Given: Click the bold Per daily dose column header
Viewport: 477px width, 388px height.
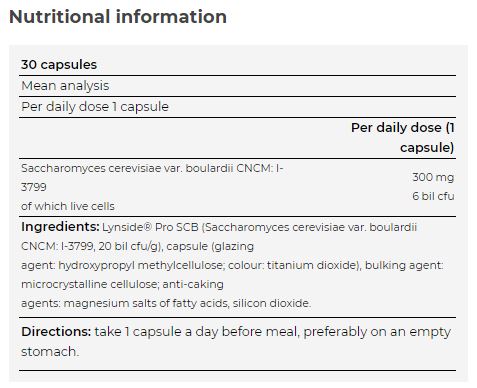Looking at the screenshot, I should 403,137.
